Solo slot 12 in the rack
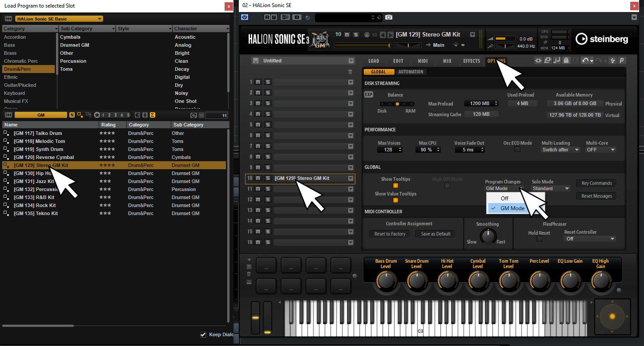The image size is (644, 346). (x=267, y=199)
